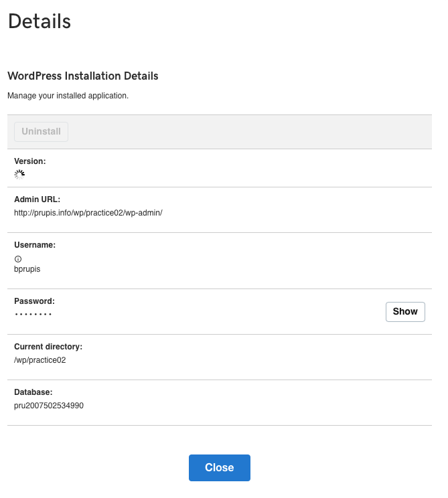Click the masked password dots
The image size is (448, 498).
[33, 314]
